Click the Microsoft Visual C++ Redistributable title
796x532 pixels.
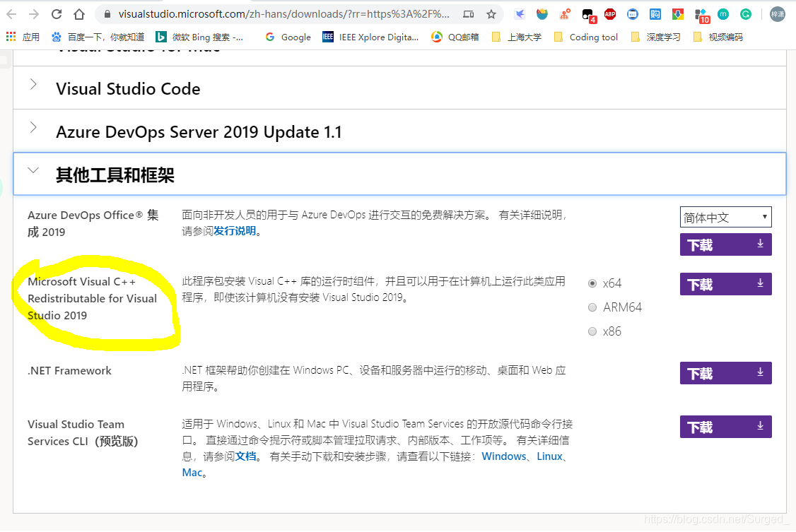(93, 298)
